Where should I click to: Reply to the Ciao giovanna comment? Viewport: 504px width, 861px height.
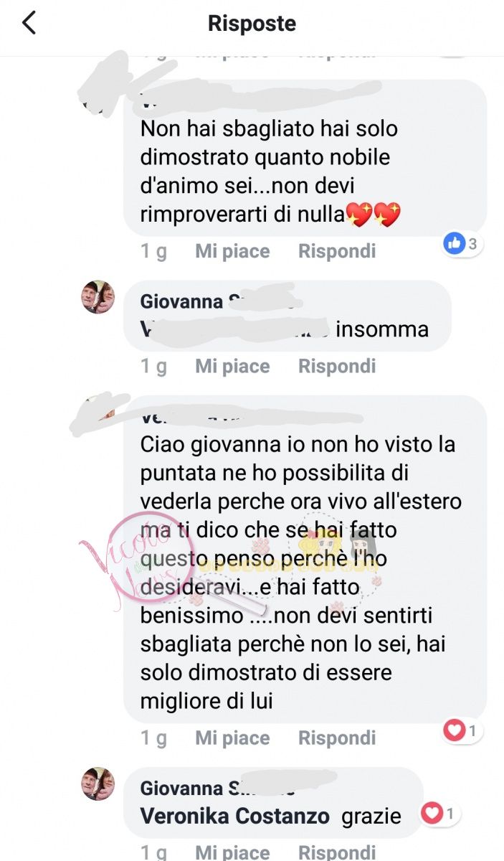[x=337, y=738]
